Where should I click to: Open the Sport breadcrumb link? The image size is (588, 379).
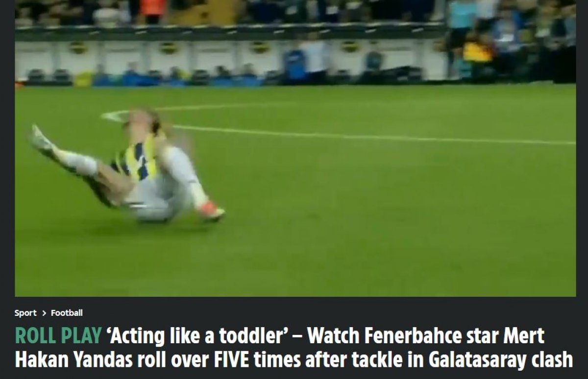[25, 313]
